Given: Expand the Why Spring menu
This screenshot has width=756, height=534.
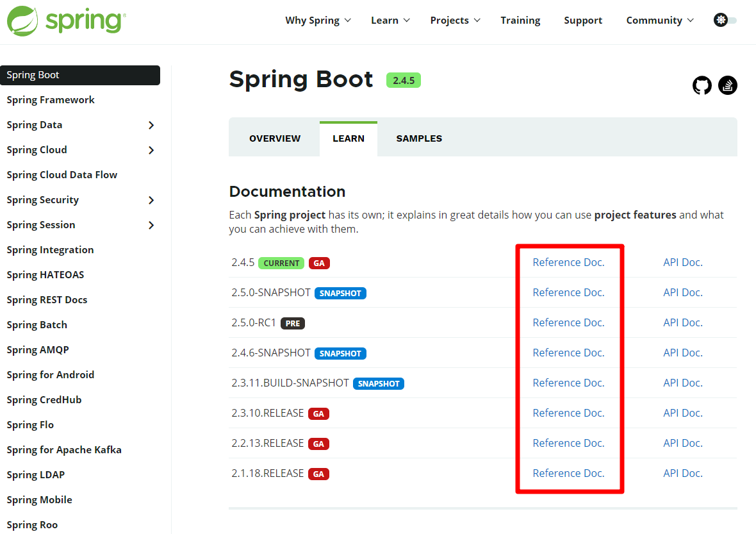Looking at the screenshot, I should tap(318, 21).
